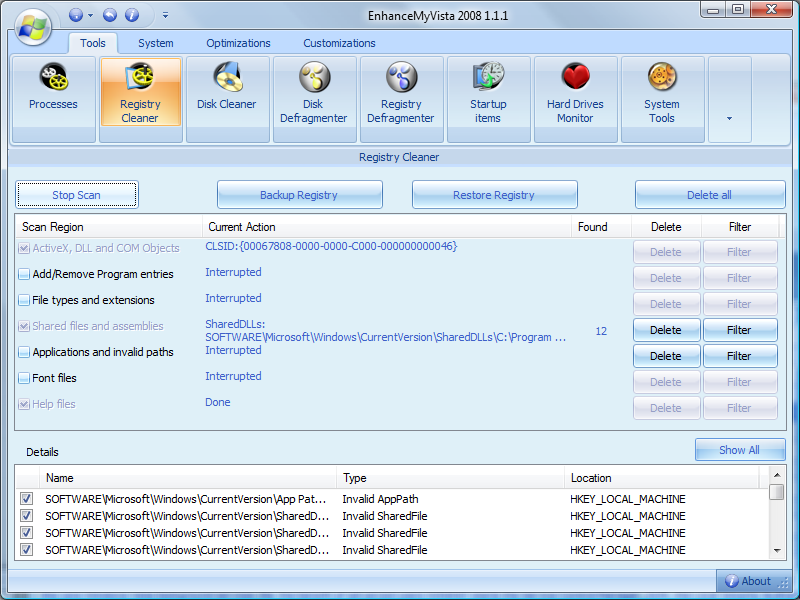Select the 'Invalid AppPath' type cell
Screen dimensions: 800x600
pos(381,499)
